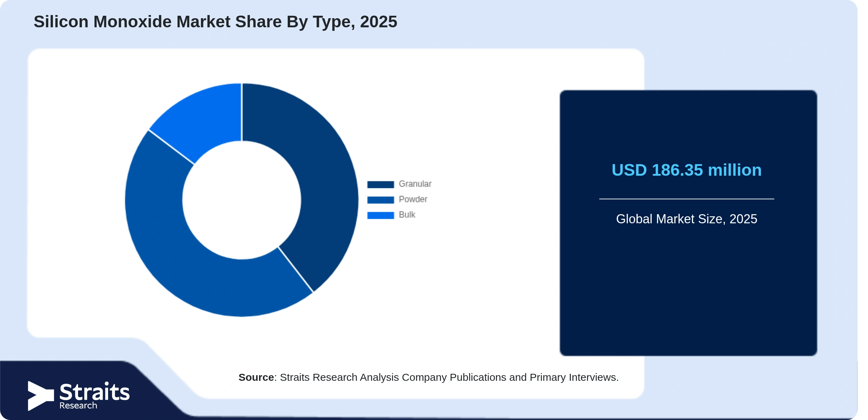Click the Straits Research wordmark
This screenshot has height=420, width=868.
pyautogui.click(x=94, y=396)
